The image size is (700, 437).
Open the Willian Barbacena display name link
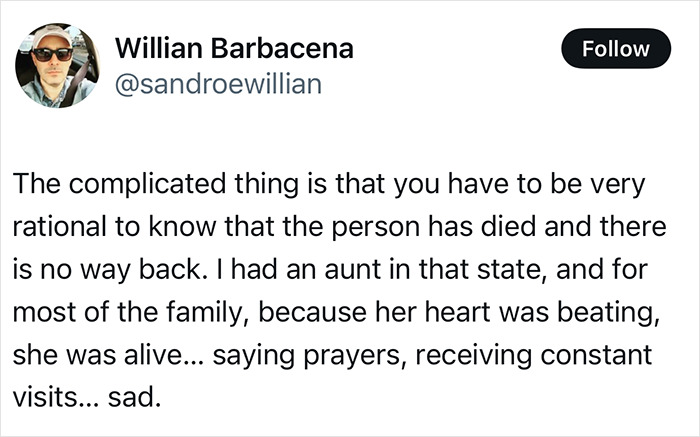pos(235,48)
